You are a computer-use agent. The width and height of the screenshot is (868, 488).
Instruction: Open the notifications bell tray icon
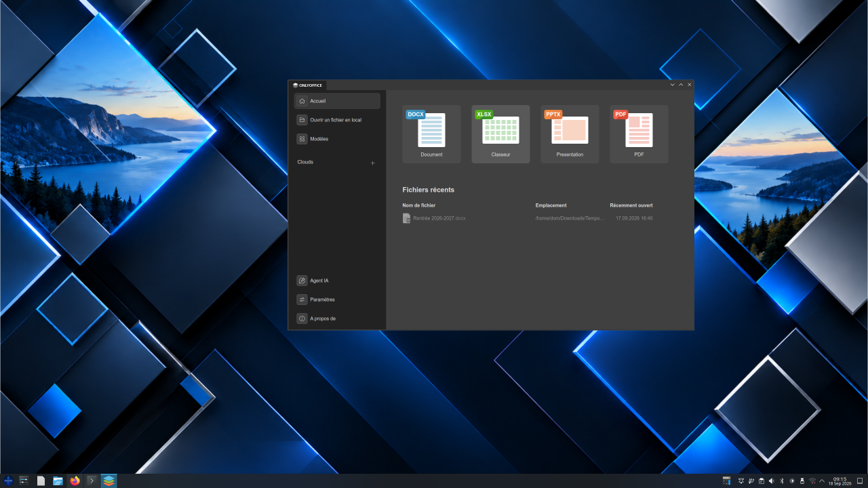741,481
